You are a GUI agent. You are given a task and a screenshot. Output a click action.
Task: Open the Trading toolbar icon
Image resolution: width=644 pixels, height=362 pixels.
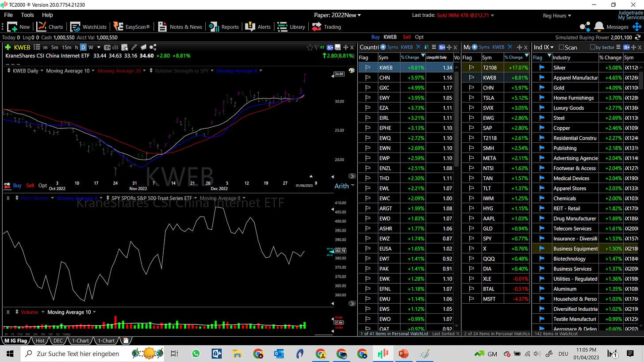326,27
